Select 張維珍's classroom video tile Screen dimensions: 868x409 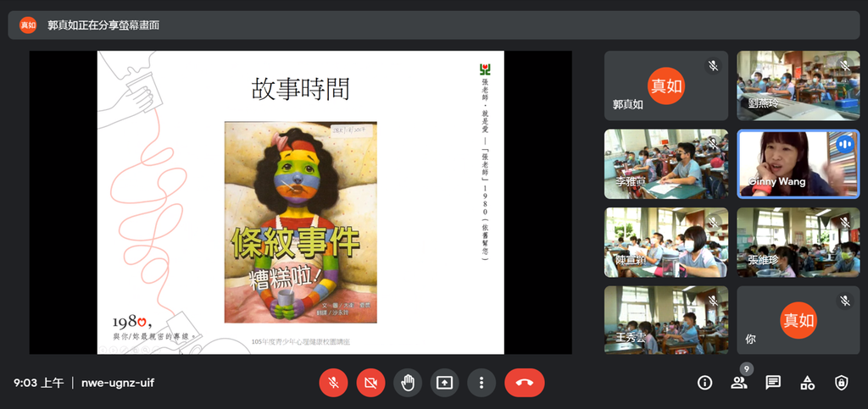(798, 242)
